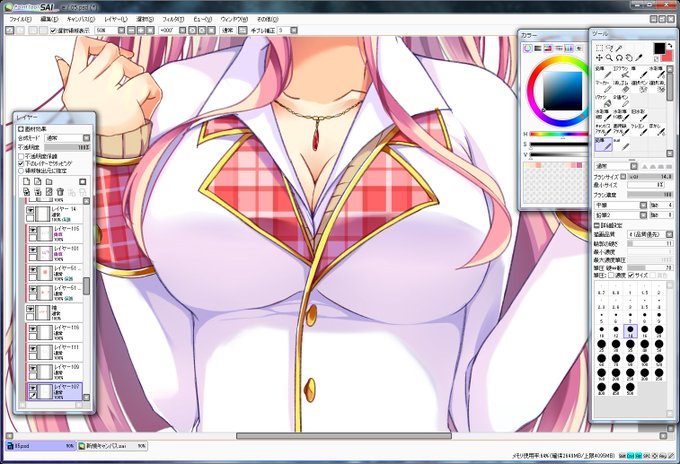Open the rotation angle dropdown in toolbar

click(182, 30)
